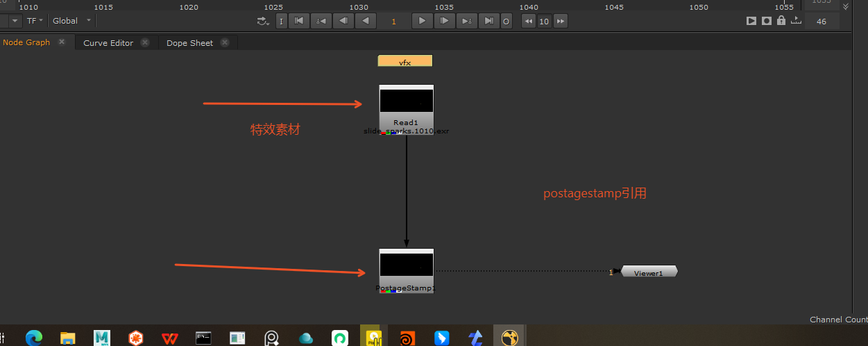Toggle the O out-point button
Image resolution: width=868 pixels, height=346 pixels.
506,21
